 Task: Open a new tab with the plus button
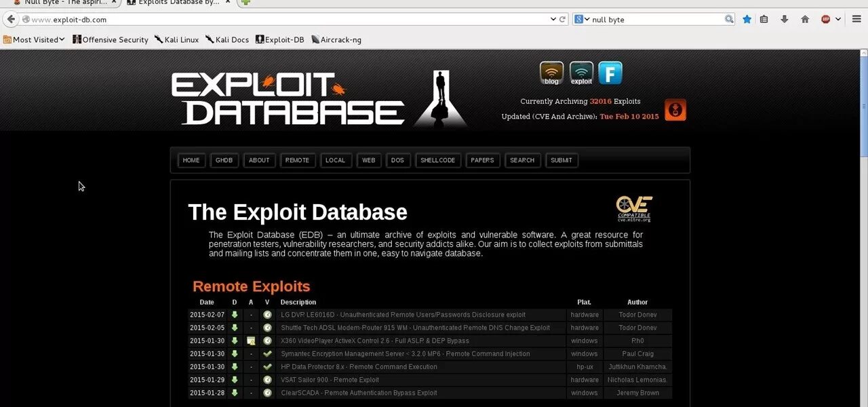245,3
